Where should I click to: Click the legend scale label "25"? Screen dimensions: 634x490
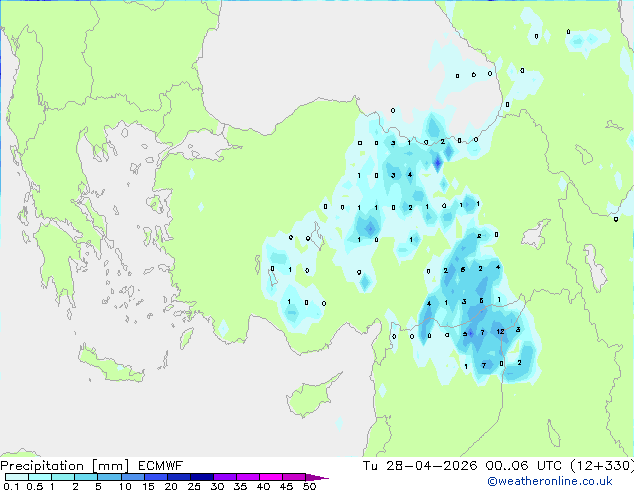pos(194,486)
